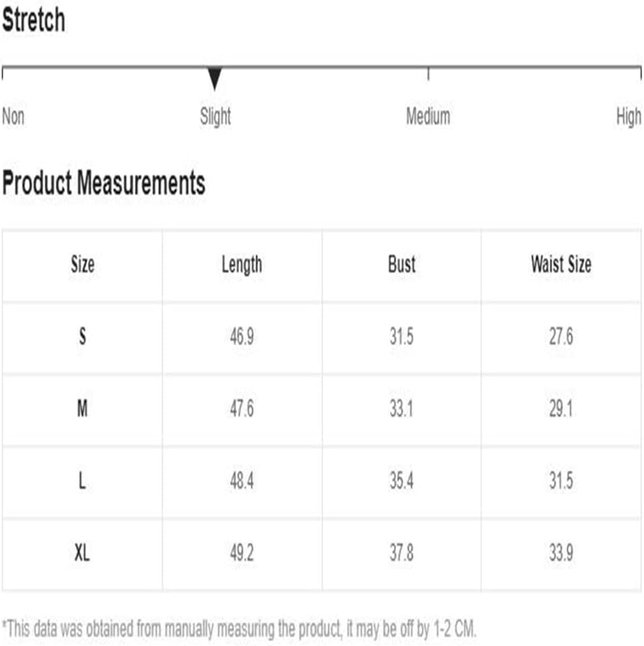Select the Slight stretch label

tap(216, 117)
